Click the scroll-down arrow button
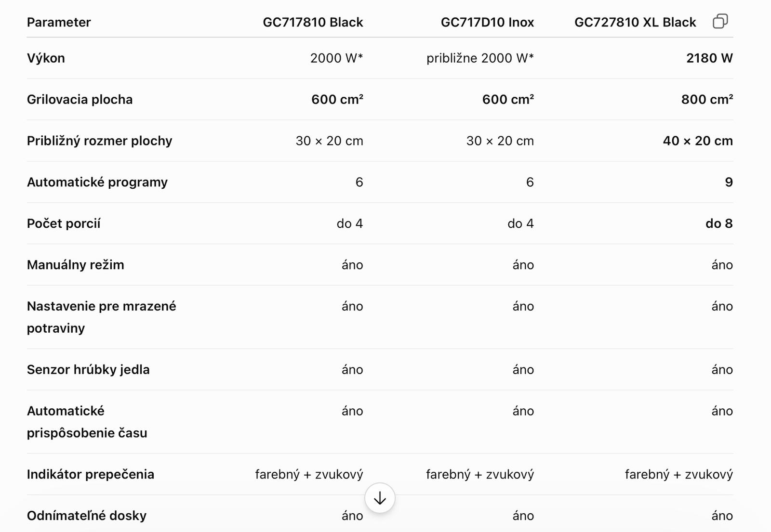This screenshot has width=771, height=532. [x=380, y=498]
